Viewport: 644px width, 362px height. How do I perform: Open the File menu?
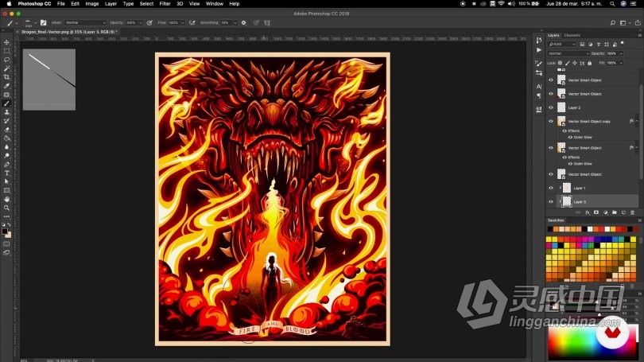pos(61,4)
